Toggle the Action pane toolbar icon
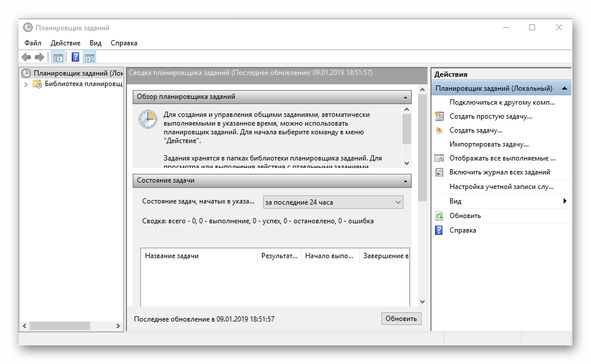Image resolution: width=591 pixels, height=364 pixels. coord(89,57)
